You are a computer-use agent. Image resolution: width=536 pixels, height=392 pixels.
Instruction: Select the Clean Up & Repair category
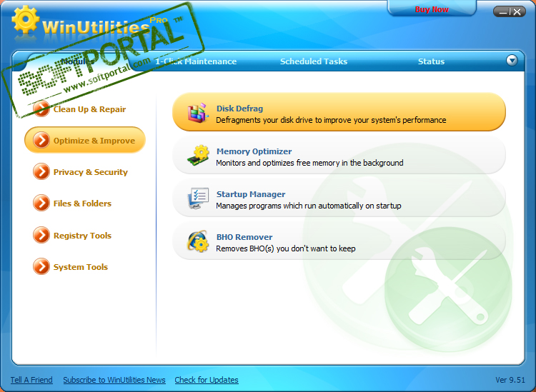click(x=89, y=109)
